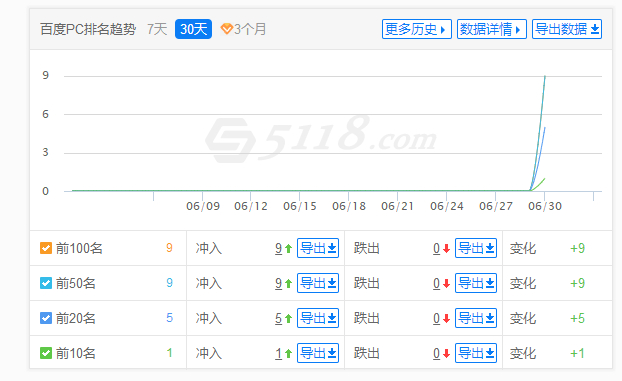Export 冲入 keywords for 前100名 row
The image size is (622, 381).
pyautogui.click(x=318, y=248)
